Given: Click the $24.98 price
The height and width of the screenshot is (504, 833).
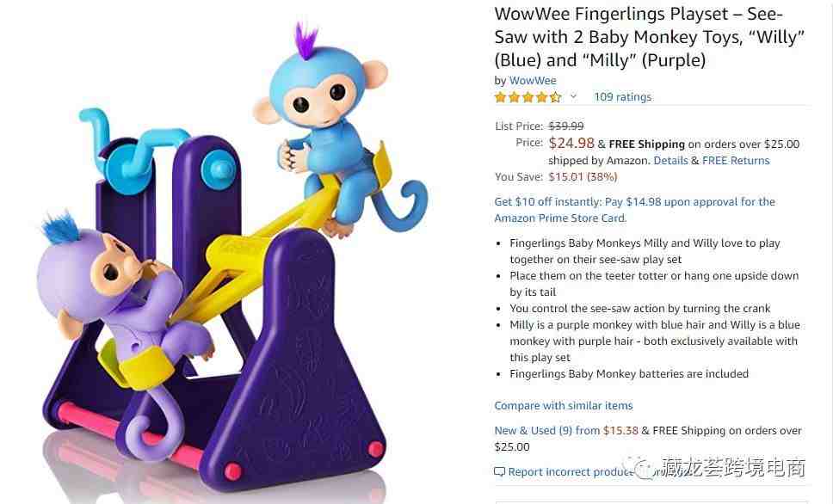Looking at the screenshot, I should tap(571, 143).
